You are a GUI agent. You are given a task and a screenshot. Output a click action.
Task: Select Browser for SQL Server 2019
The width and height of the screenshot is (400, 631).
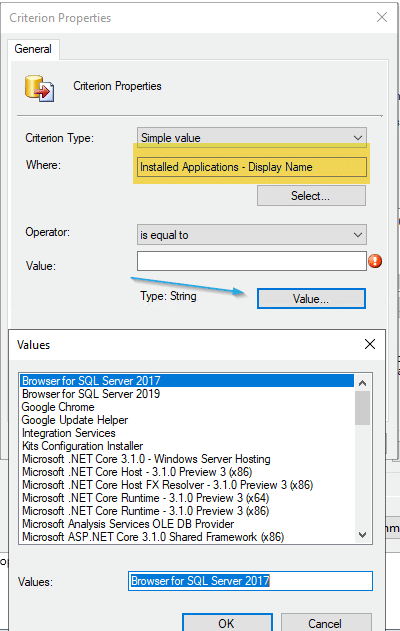pos(187,394)
